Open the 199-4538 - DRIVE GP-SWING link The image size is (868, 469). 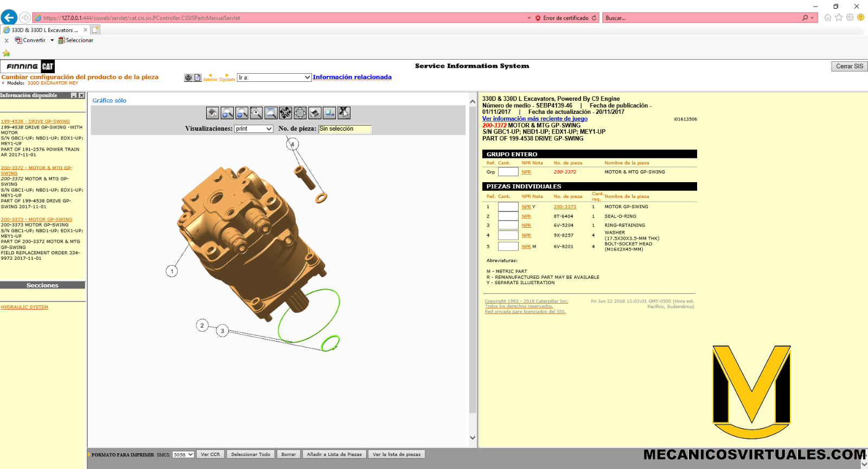tap(35, 121)
